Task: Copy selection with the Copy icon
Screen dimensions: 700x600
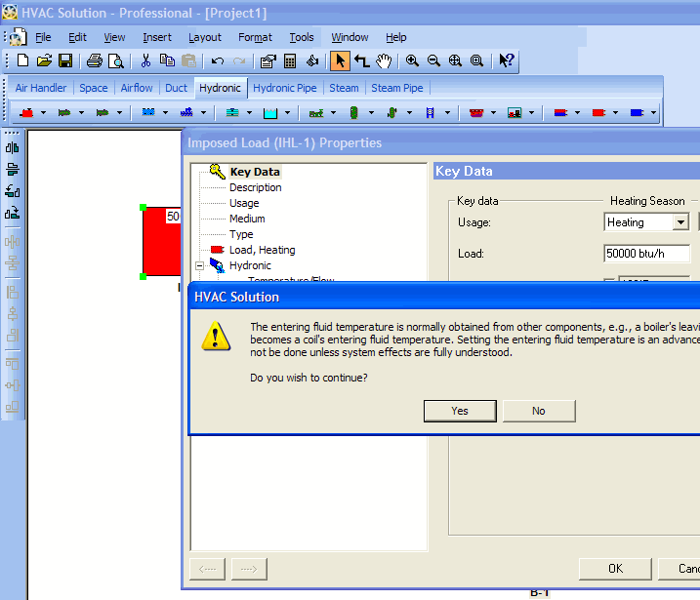Action: tap(167, 60)
